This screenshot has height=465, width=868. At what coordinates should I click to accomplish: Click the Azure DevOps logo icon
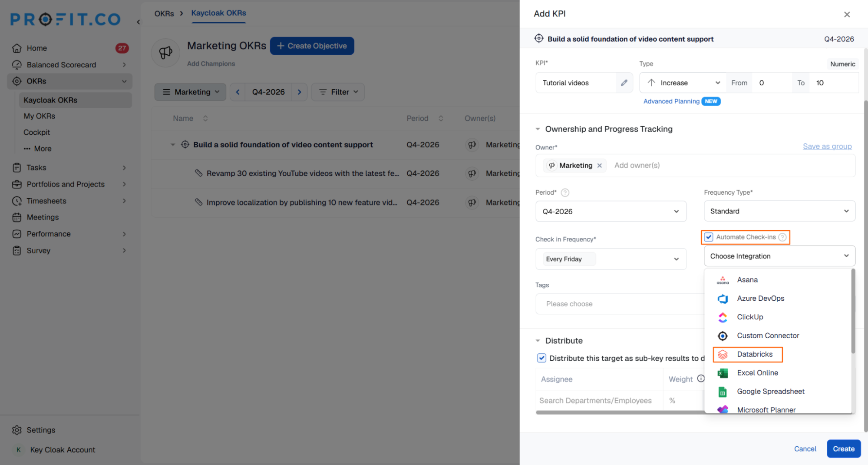(723, 299)
